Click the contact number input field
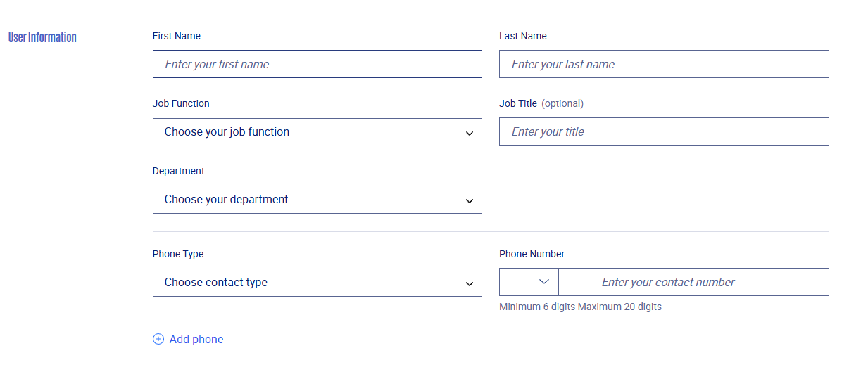 click(693, 282)
